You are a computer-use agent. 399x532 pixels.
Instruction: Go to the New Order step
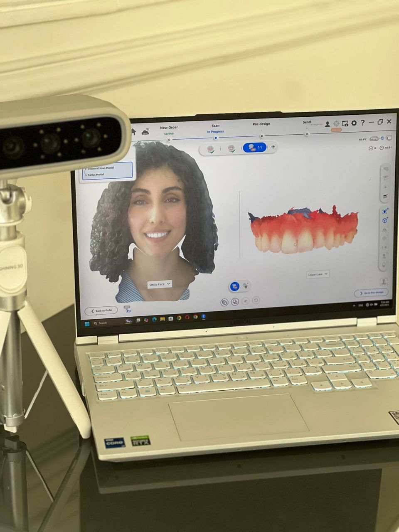click(x=169, y=128)
